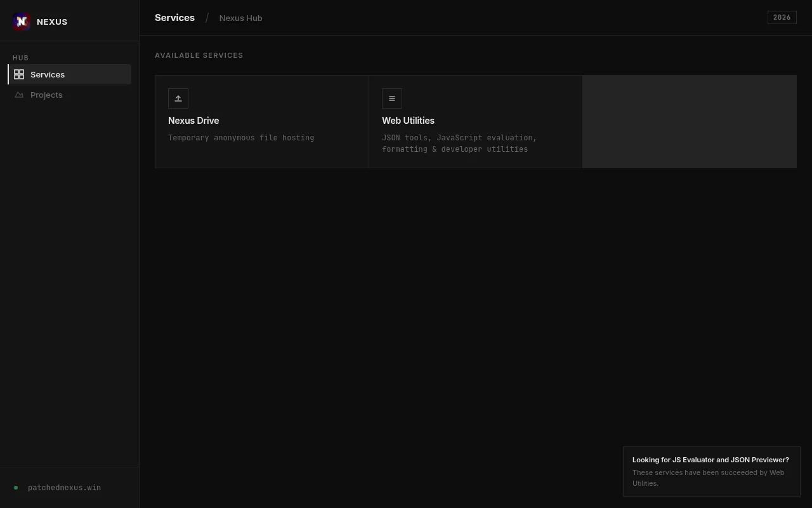Image resolution: width=812 pixels, height=508 pixels.
Task: Click the patchednexus.win domain text
Action: pos(64,488)
